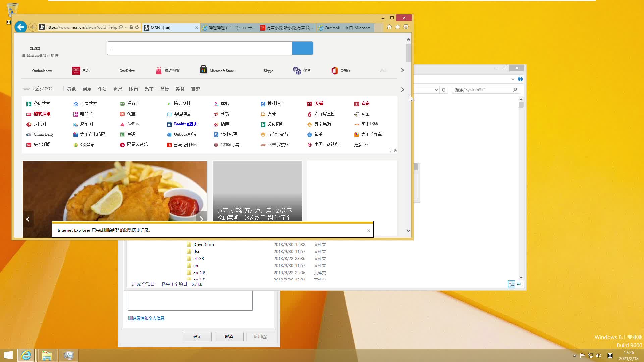Open the Office shortcut on MSN
The height and width of the screenshot is (362, 644).
point(341,71)
